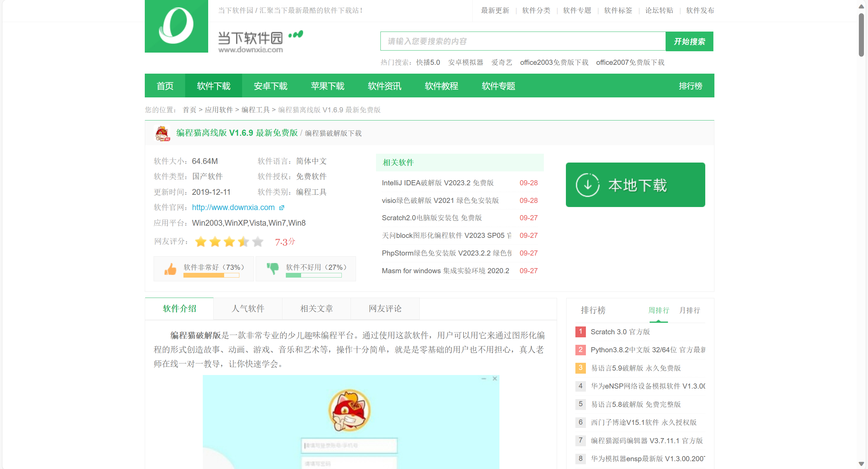The height and width of the screenshot is (469, 868).
Task: Open 软件教程 in the nav bar
Action: click(x=441, y=86)
